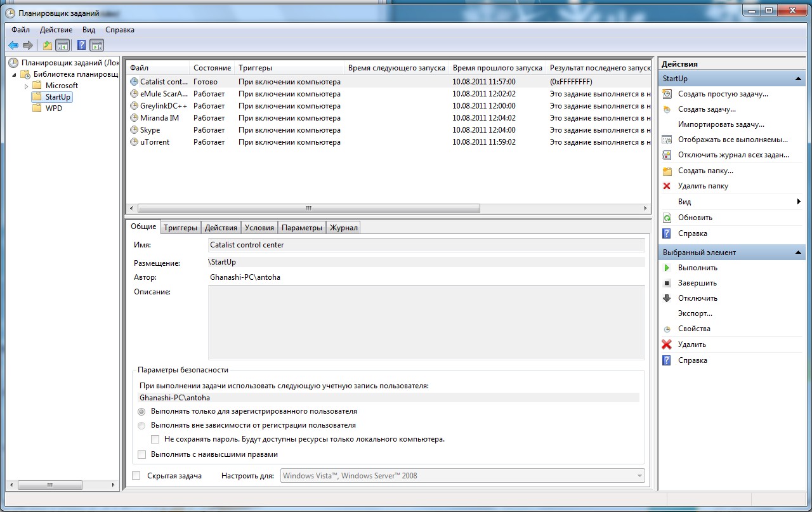The height and width of the screenshot is (512, 812).
Task: Toggle the console tree pane toolbar icon
Action: 62,45
